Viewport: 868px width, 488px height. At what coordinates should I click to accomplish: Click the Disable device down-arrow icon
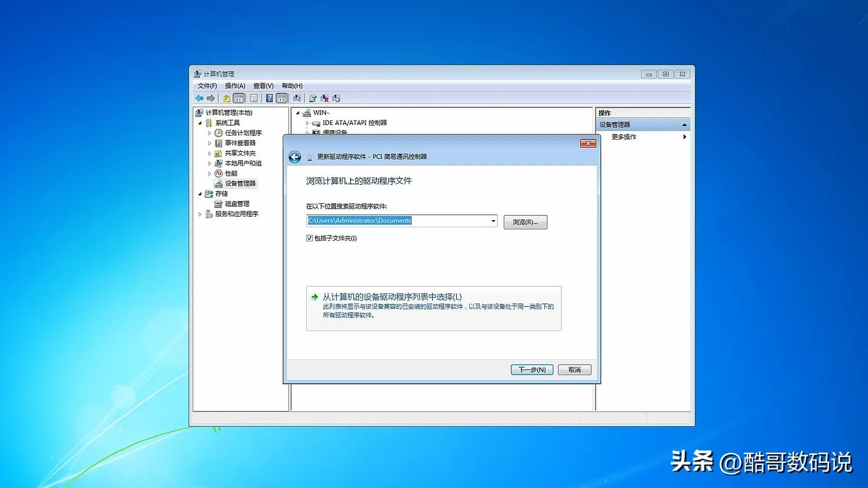[x=336, y=98]
